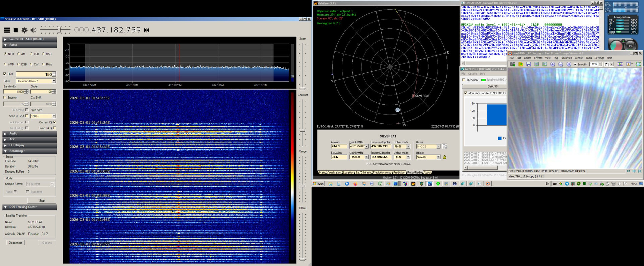
Task: Stop the SDR# radio playback
Action: [16, 30]
